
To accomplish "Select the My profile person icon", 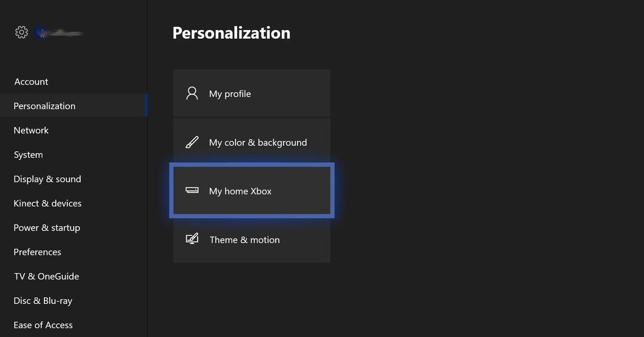I will (192, 93).
